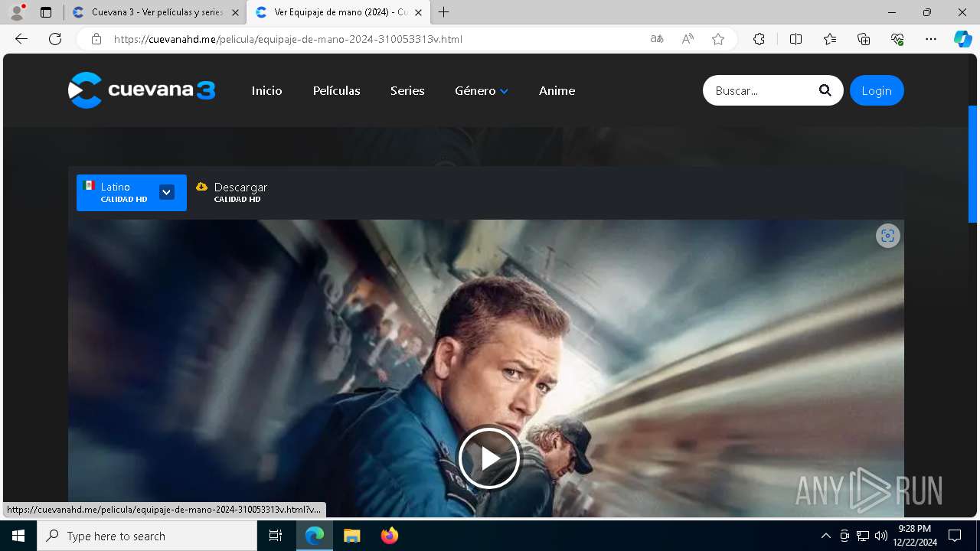Open the clock and date
The image size is (980, 551).
(x=915, y=536)
